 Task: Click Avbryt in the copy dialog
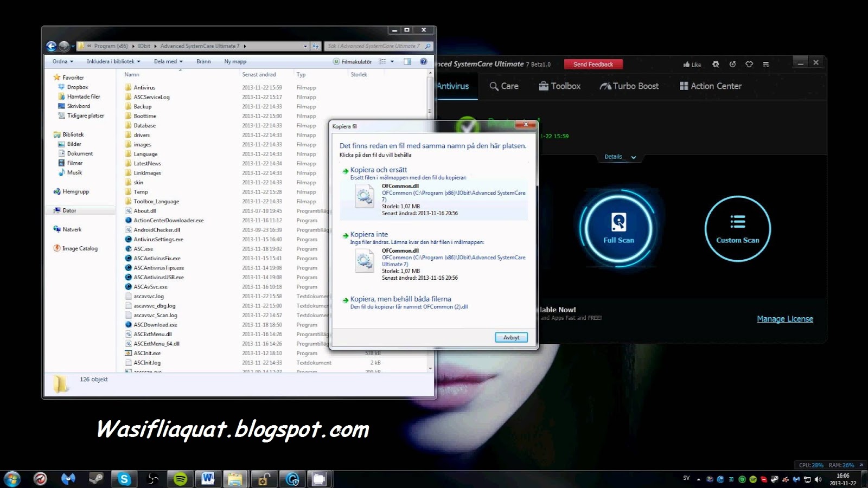[511, 337]
